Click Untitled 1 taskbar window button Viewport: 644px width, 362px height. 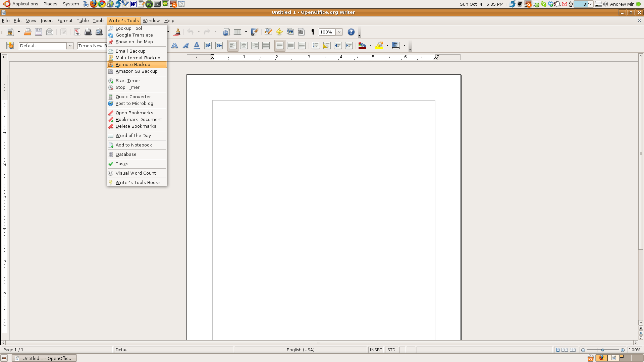[x=44, y=358]
